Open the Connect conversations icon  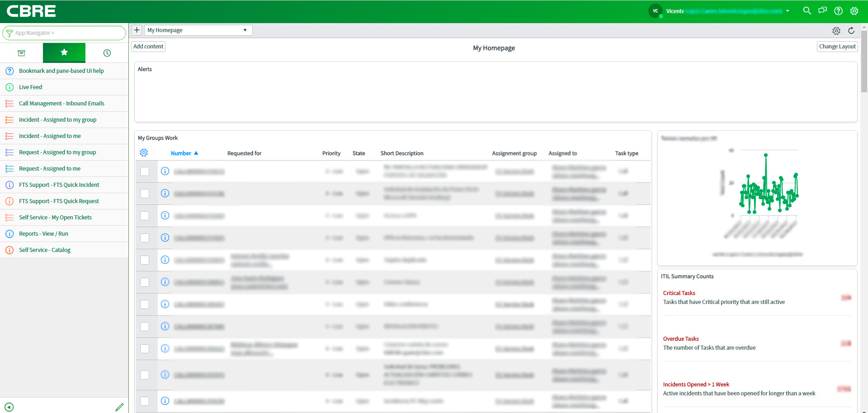pos(823,11)
